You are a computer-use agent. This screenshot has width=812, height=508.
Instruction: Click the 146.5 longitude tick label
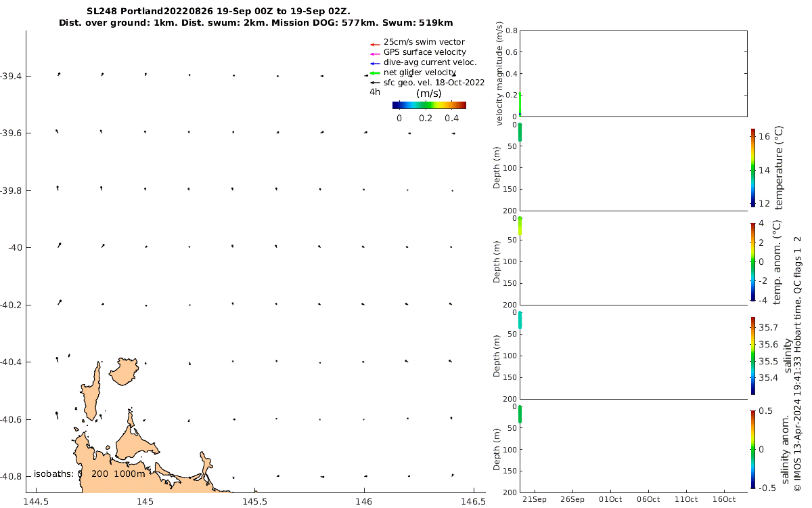(x=473, y=501)
